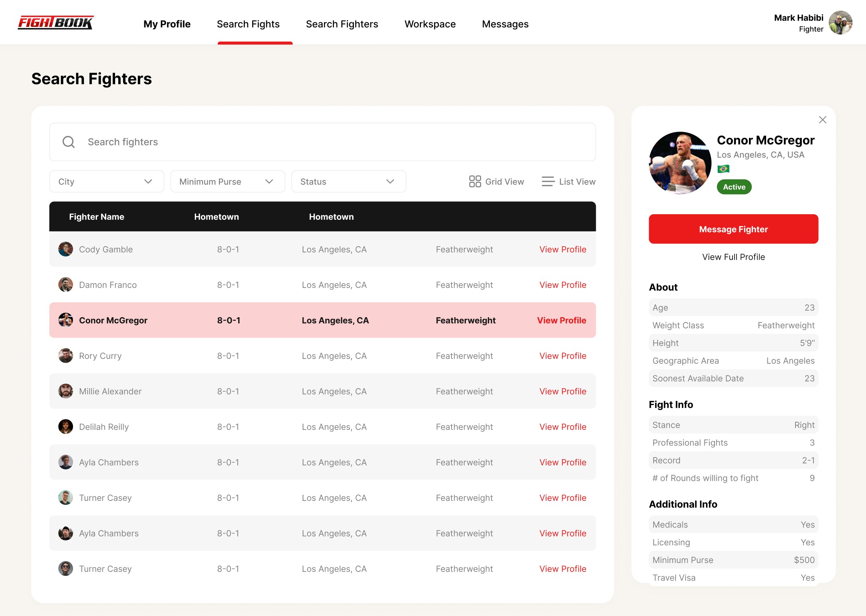Image resolution: width=866 pixels, height=616 pixels.
Task: Click the Professional Fights row
Action: tap(734, 443)
